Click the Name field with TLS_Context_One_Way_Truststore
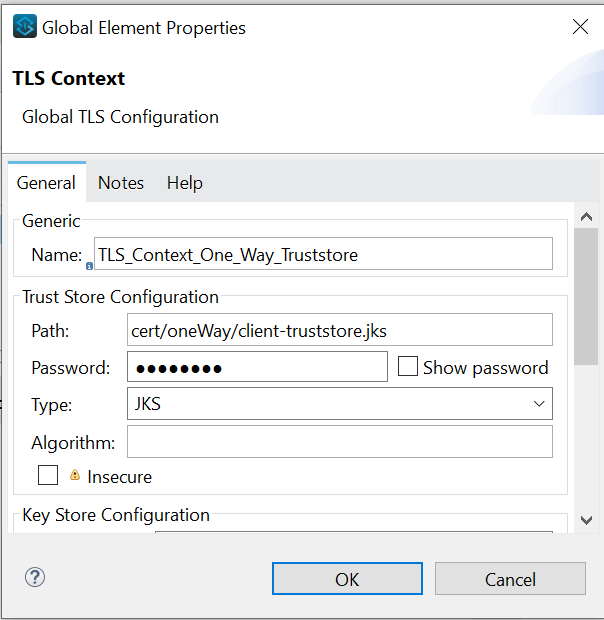This screenshot has height=620, width=604. [322, 254]
